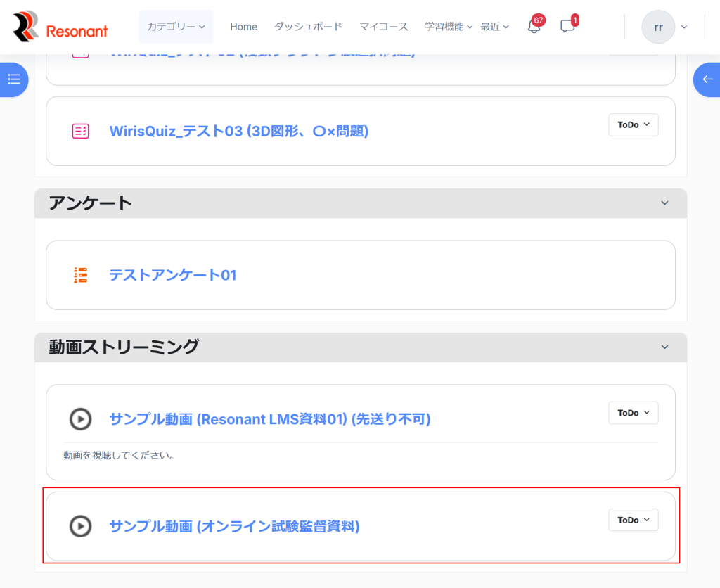Viewport: 720px width, 588px height.
Task: Open the テストアンケート01 link
Action: click(172, 275)
